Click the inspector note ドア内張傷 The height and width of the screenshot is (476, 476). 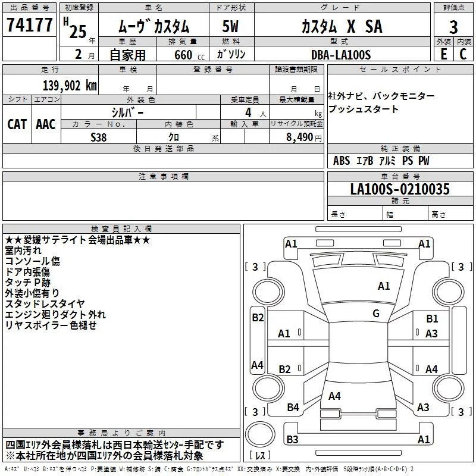coord(27,272)
